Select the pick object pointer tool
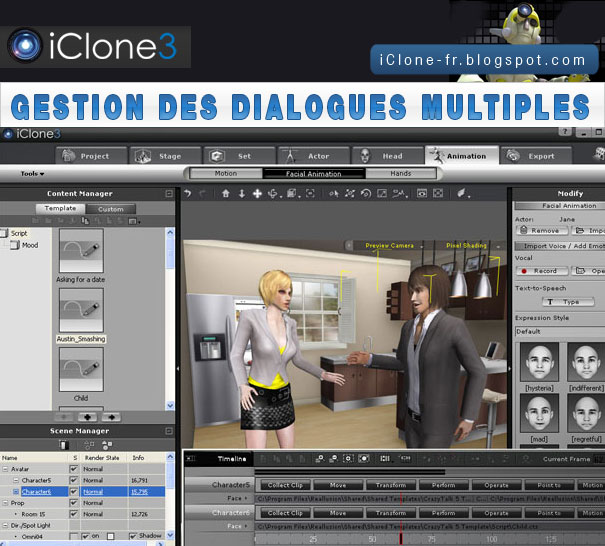 [x=333, y=193]
